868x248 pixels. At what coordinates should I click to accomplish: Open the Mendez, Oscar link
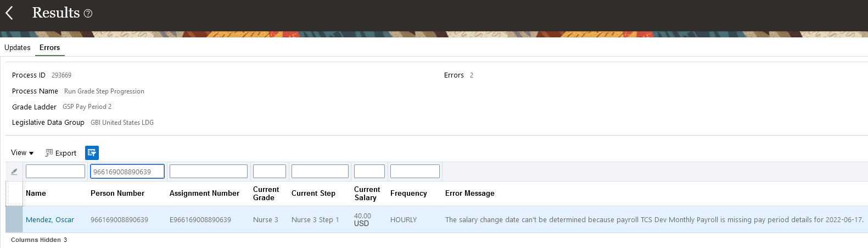50,220
